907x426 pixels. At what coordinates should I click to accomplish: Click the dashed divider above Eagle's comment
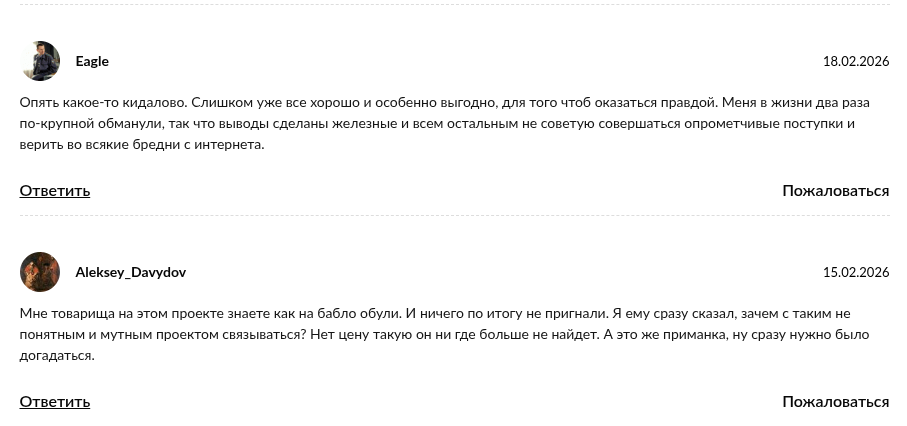(454, 5)
